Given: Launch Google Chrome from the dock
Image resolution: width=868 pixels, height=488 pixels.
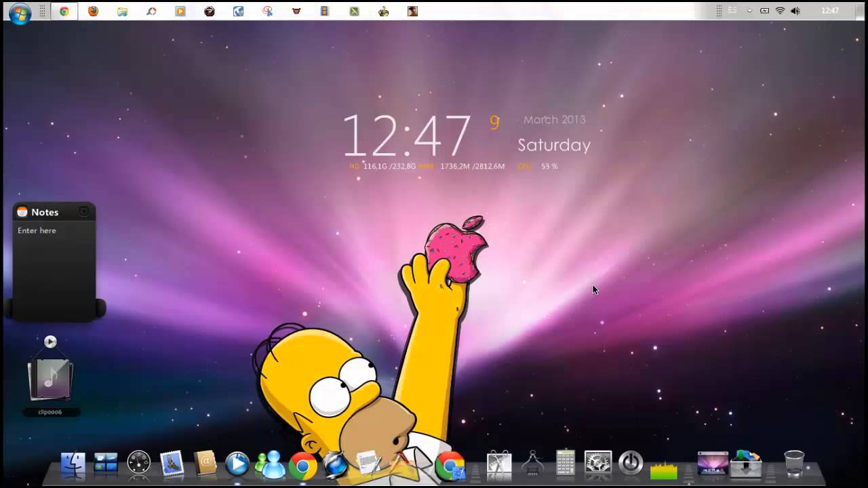Looking at the screenshot, I should (x=302, y=465).
